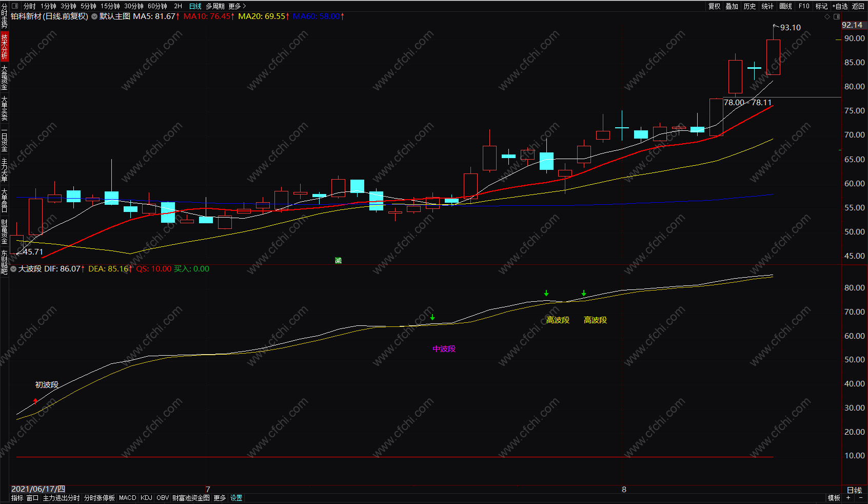The width and height of the screenshot is (868, 504).
Task: Select 财富池资金图 indicator
Action: point(191,498)
